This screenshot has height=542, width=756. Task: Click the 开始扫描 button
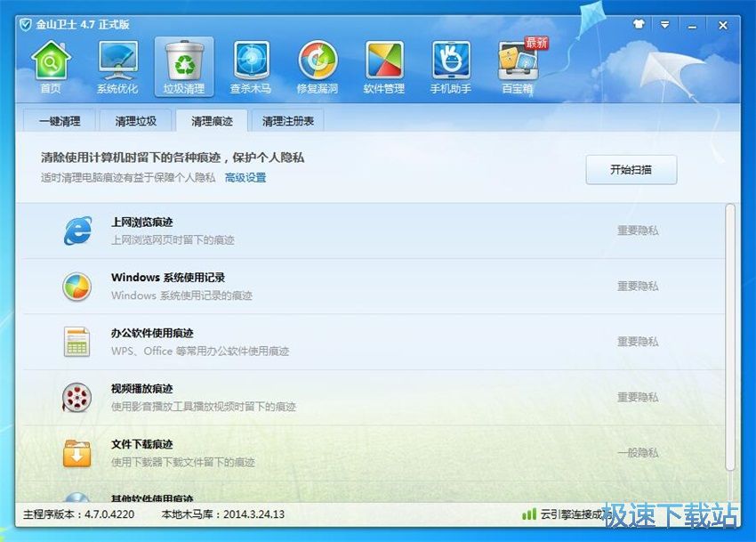[x=631, y=169]
